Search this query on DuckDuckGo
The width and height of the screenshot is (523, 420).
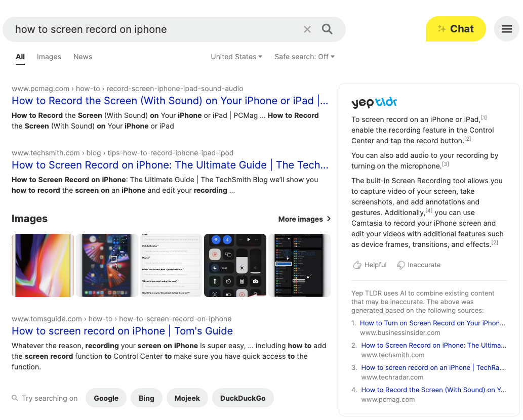click(243, 398)
